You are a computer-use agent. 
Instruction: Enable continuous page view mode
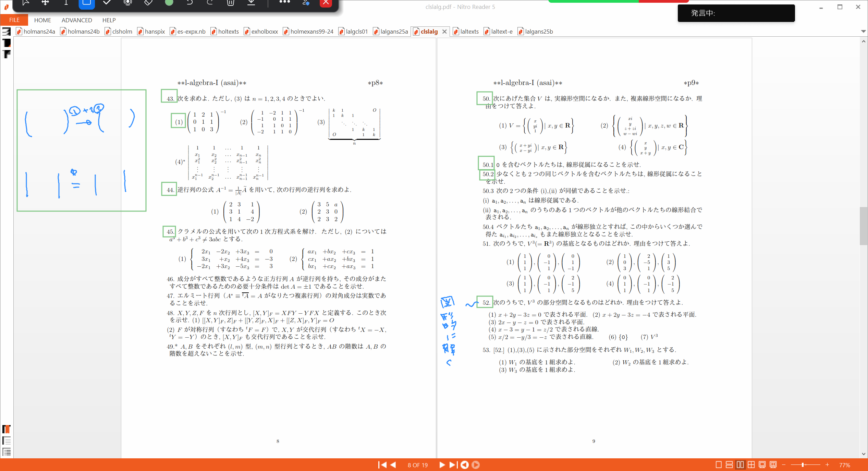[x=729, y=465]
